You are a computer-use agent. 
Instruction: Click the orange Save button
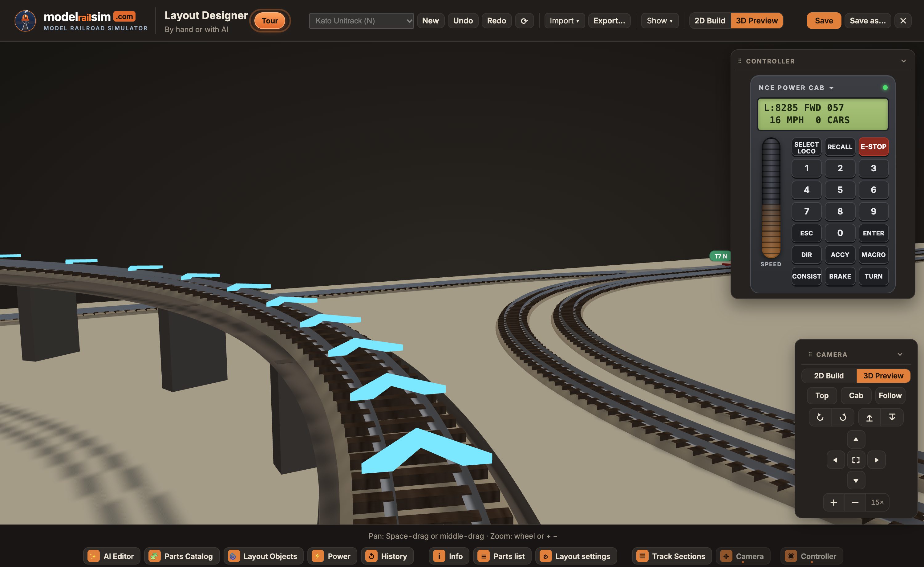tap(824, 21)
